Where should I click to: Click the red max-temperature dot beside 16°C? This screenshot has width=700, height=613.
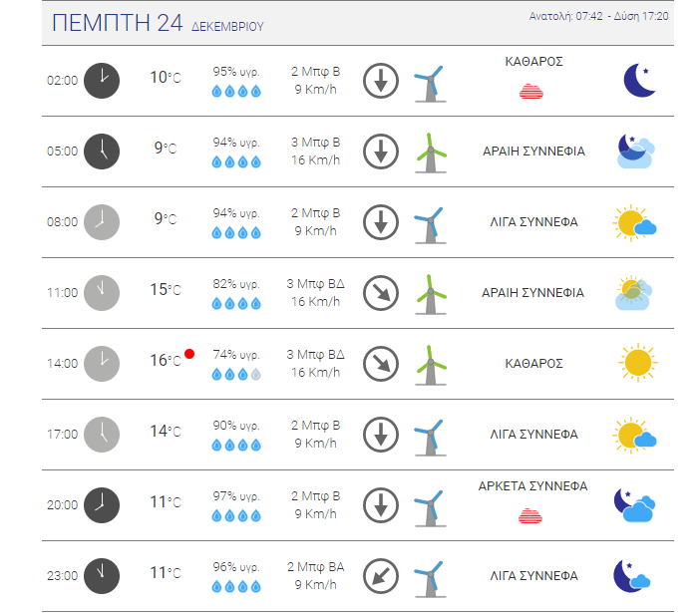tap(189, 354)
